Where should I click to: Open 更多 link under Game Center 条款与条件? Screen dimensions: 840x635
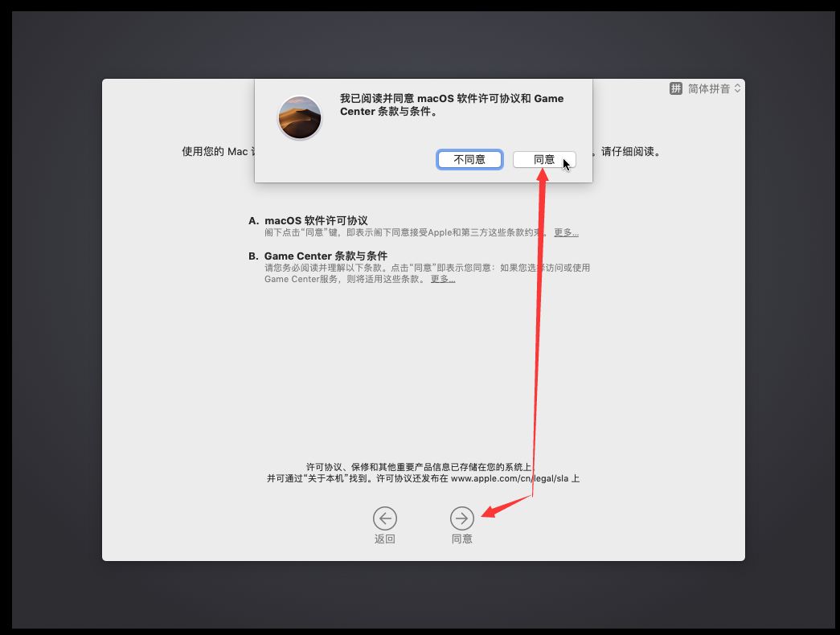(442, 279)
